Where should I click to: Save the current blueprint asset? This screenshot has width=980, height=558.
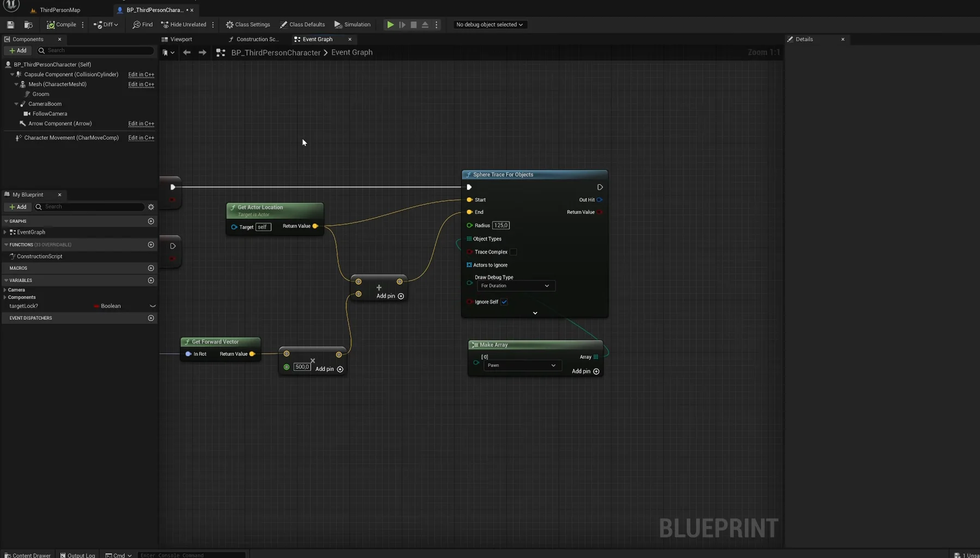coord(10,25)
